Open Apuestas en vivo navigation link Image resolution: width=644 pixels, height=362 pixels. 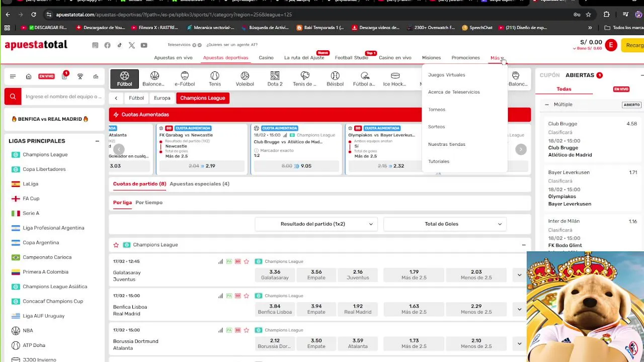click(x=173, y=58)
